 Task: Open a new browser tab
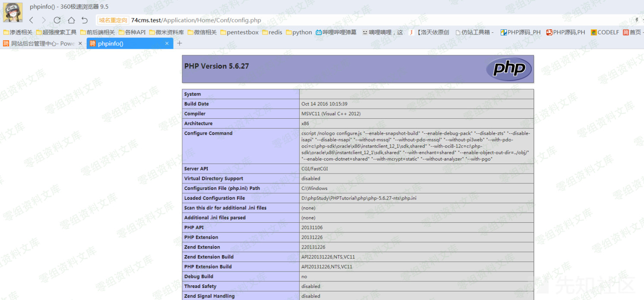pos(180,43)
